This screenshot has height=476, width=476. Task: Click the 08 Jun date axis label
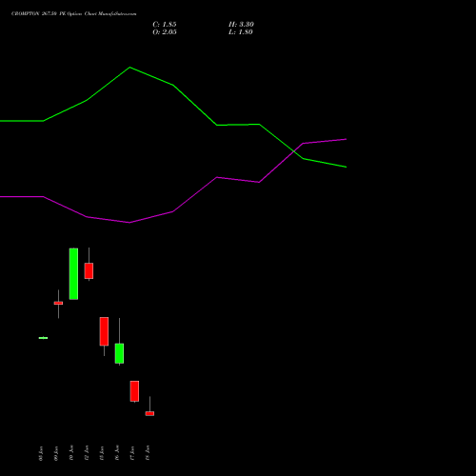click(40, 453)
